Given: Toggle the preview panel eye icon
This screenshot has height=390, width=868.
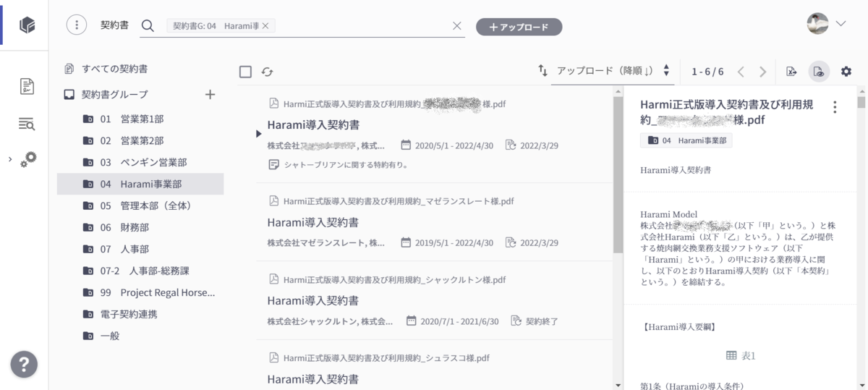Looking at the screenshot, I should pos(819,71).
